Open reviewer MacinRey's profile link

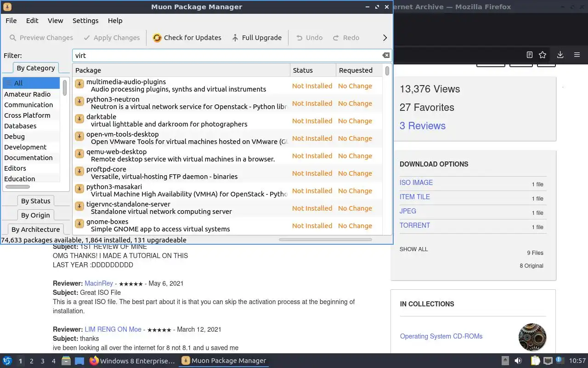click(x=99, y=283)
